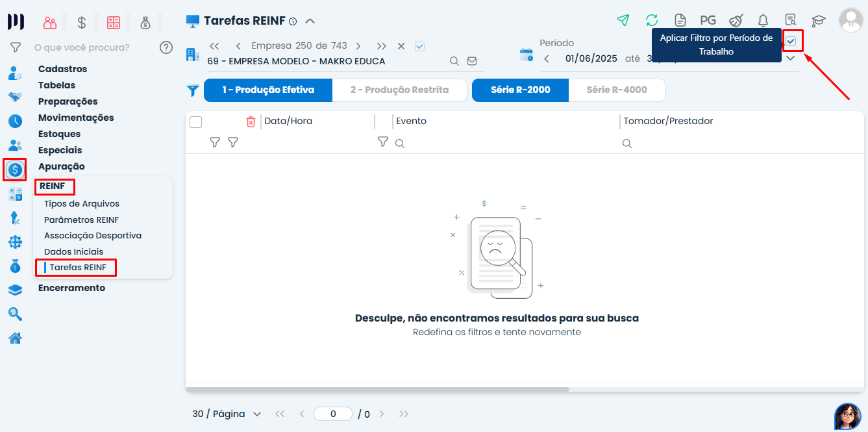Click the pink people icon in top bar

click(50, 23)
